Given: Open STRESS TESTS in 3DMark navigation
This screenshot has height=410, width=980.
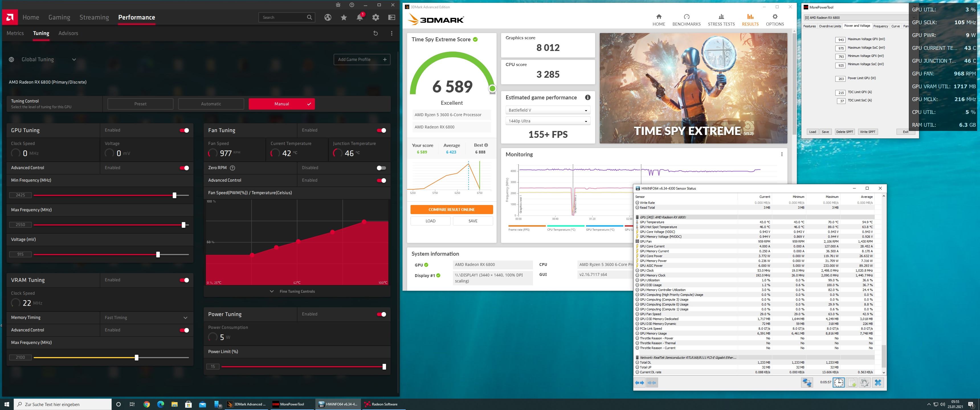Looking at the screenshot, I should coord(721,20).
